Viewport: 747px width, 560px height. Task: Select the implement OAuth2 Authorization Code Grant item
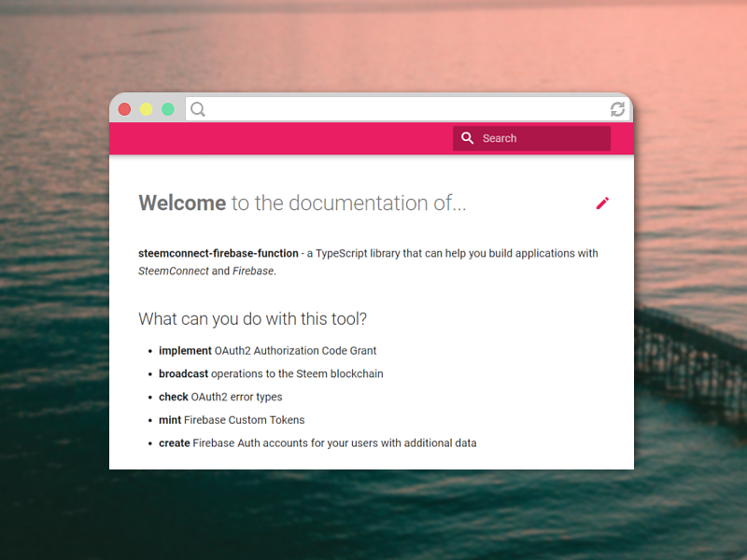(267, 351)
